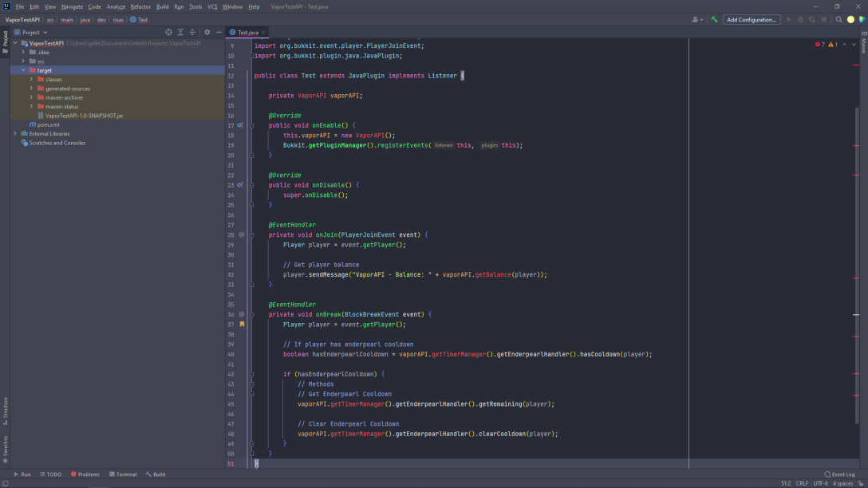
Task: Click the Test class breadcrumb
Action: (139, 20)
